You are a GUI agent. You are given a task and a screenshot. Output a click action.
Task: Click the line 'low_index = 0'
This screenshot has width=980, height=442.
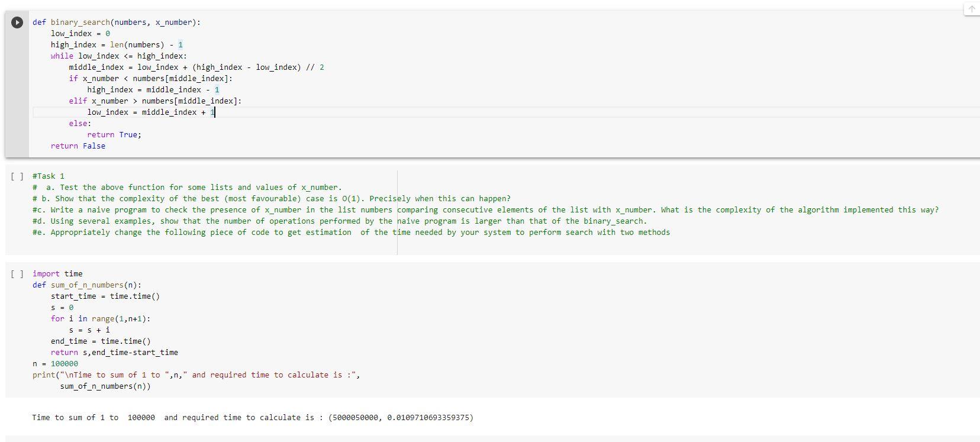80,34
